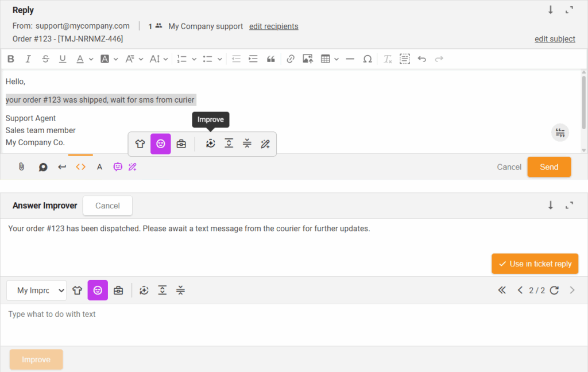Insert a hyperlink from the toolbar
This screenshot has width=588, height=372.
point(290,59)
